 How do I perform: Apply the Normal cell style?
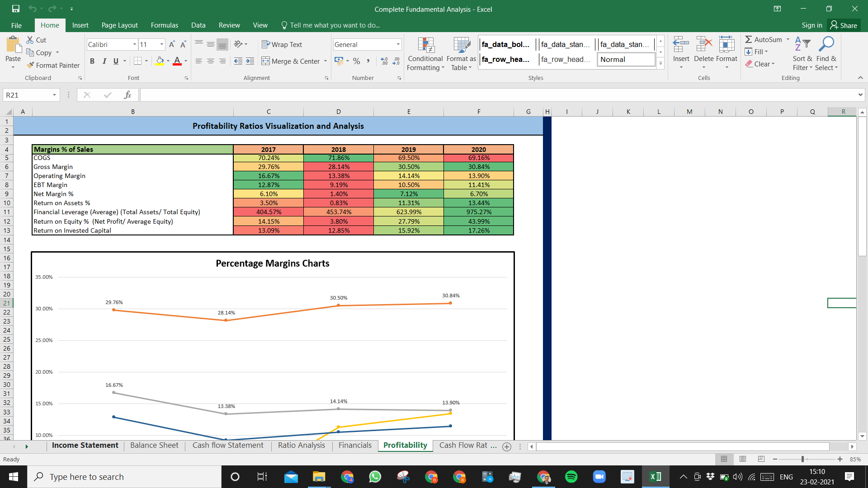pos(626,60)
